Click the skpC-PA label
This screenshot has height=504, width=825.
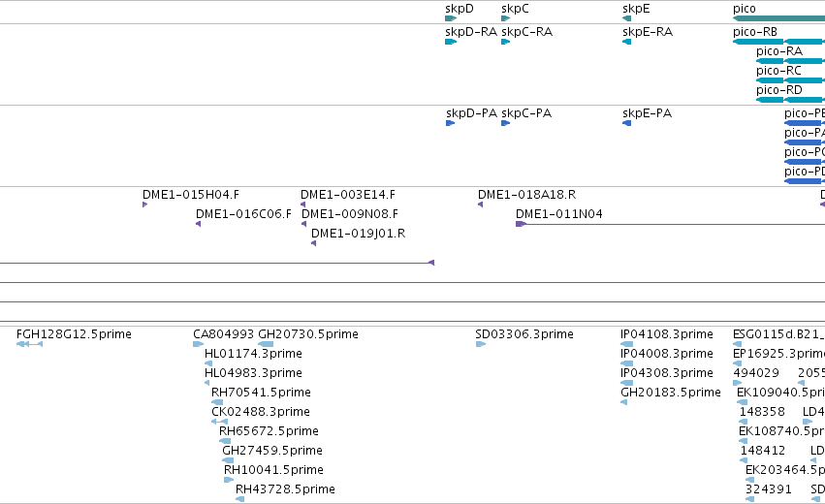(526, 113)
